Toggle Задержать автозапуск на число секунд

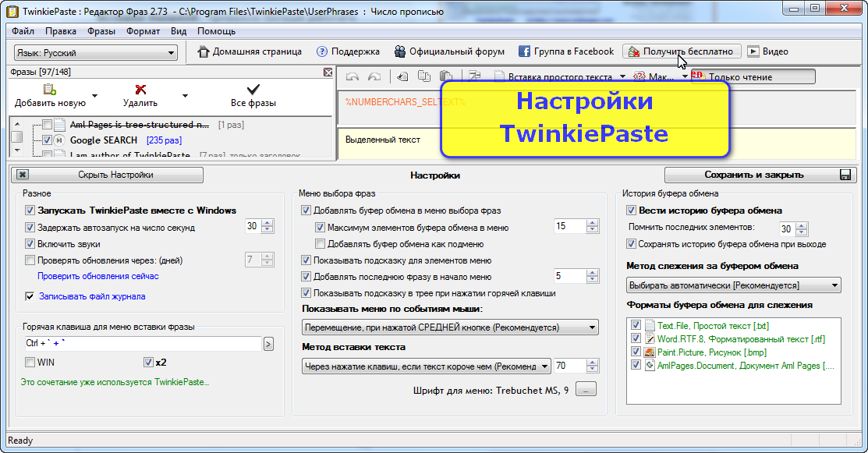[30, 228]
